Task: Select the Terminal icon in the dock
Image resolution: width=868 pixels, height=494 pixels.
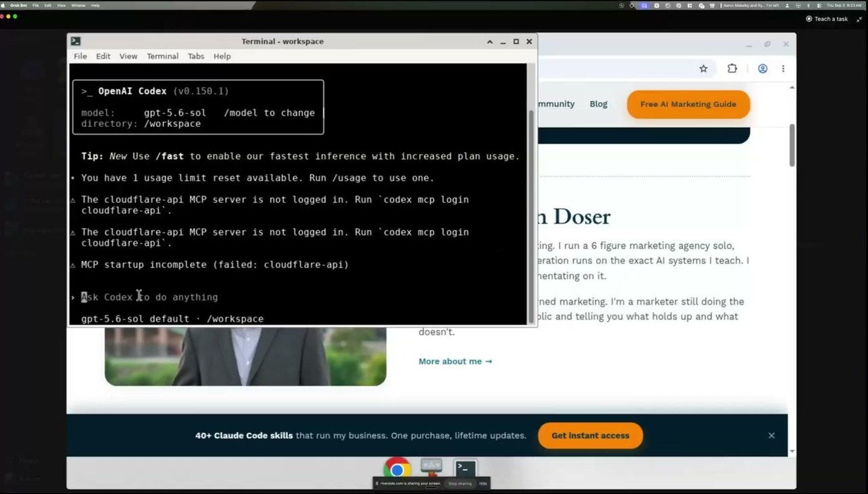Action: click(465, 468)
